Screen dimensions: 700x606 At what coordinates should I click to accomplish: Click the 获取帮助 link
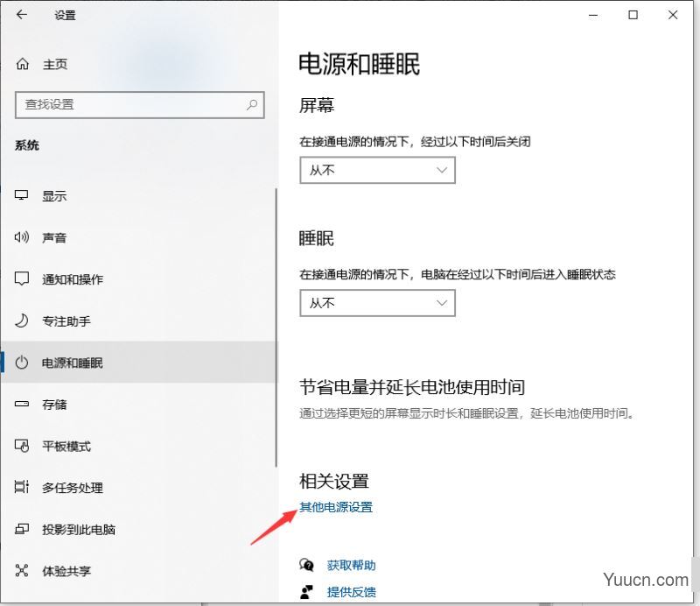352,566
